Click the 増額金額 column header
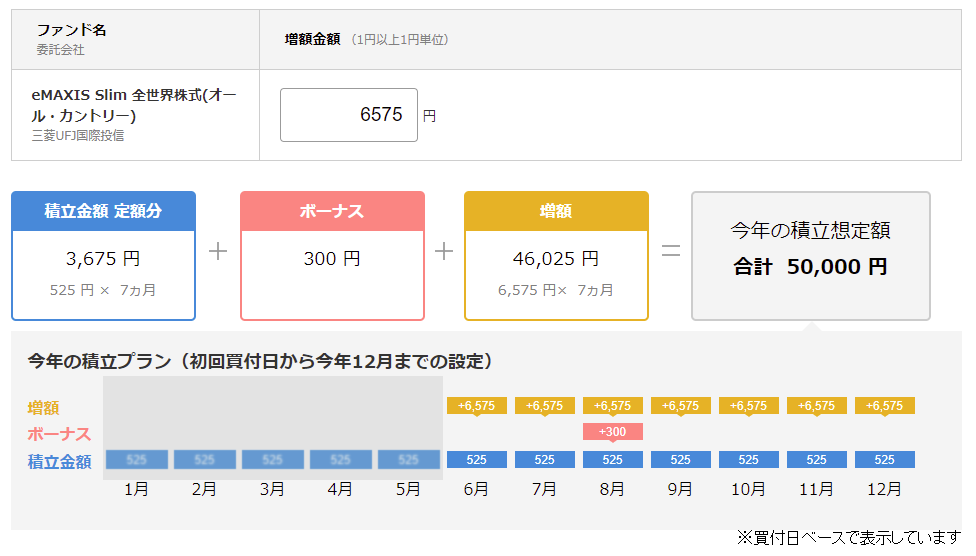The width and height of the screenshot is (976, 556). click(312, 39)
